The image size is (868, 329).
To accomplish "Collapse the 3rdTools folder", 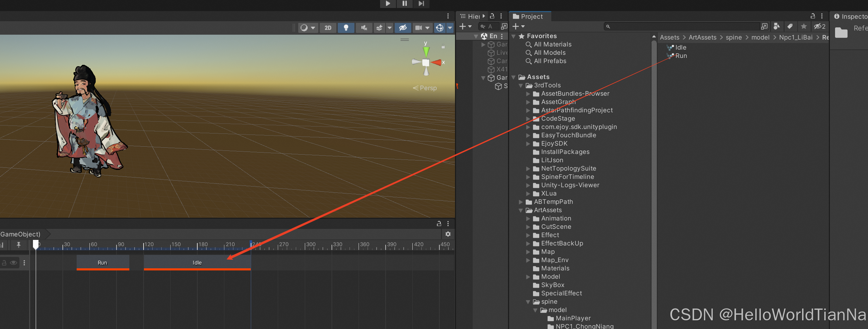I will pyautogui.click(x=521, y=85).
